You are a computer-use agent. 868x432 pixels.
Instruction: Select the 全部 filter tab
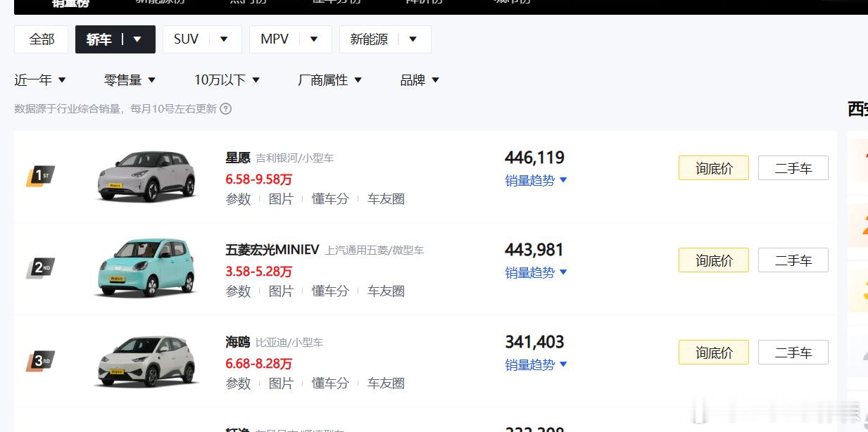[42, 39]
